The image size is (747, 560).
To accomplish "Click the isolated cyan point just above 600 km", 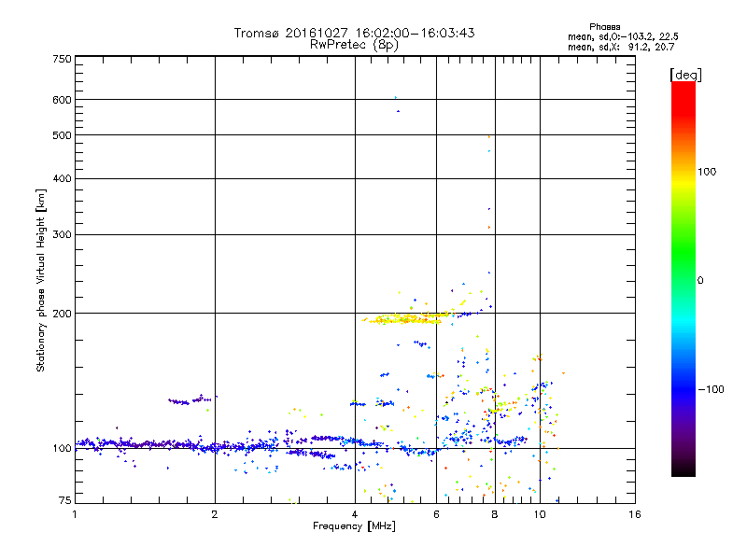I will point(395,98).
